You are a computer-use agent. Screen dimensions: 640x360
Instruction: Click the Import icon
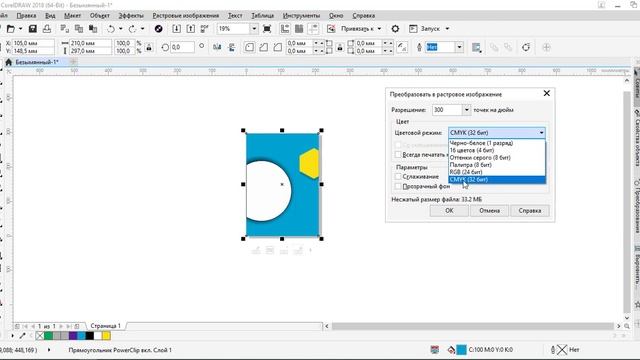coord(176,29)
